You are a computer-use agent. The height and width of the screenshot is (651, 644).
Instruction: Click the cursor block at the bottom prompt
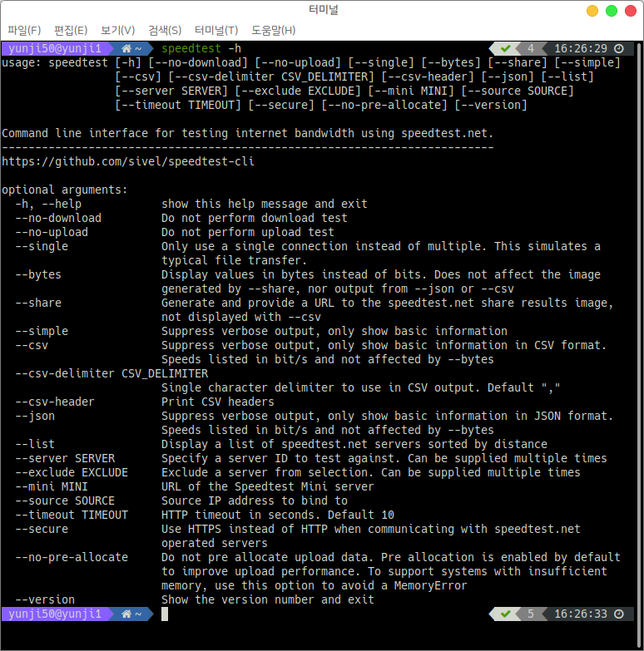[x=165, y=614]
